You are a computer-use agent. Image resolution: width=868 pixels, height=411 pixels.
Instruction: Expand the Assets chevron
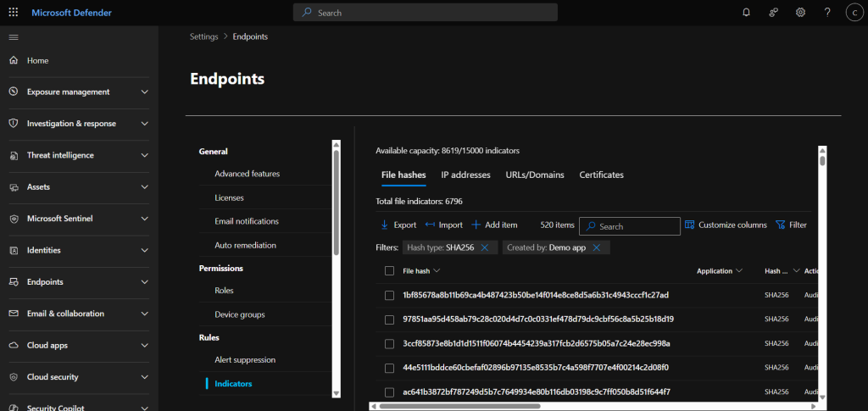coord(144,187)
